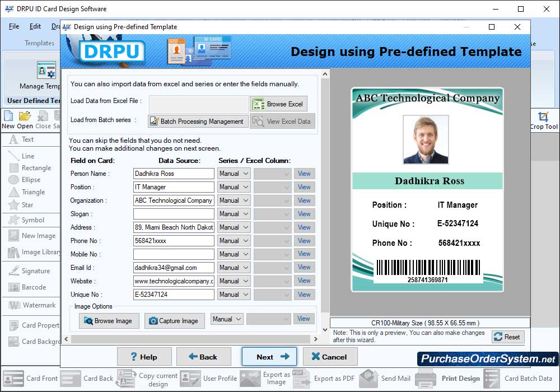The image size is (560, 392).
Task: Click the Person Name input field
Action: (x=174, y=174)
